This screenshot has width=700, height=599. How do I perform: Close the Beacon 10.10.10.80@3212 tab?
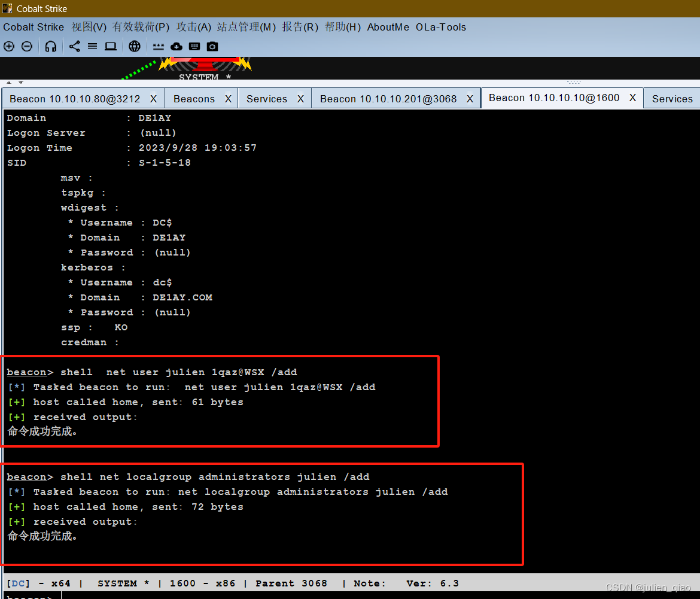[153, 99]
